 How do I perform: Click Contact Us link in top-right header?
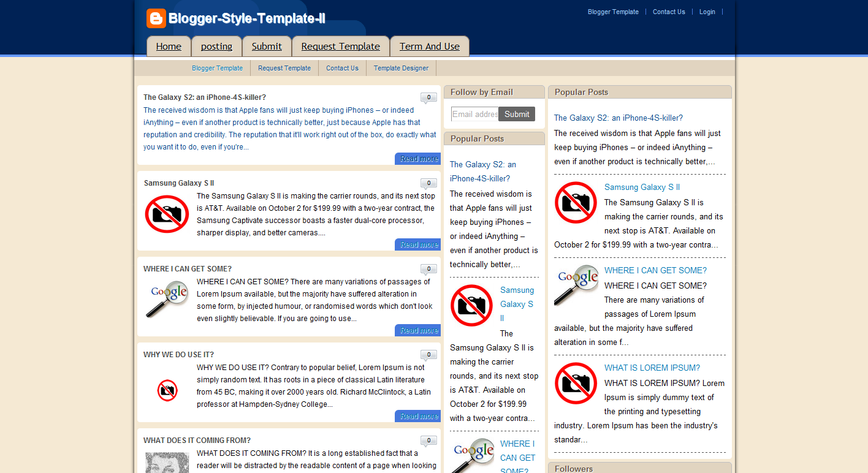tap(669, 12)
